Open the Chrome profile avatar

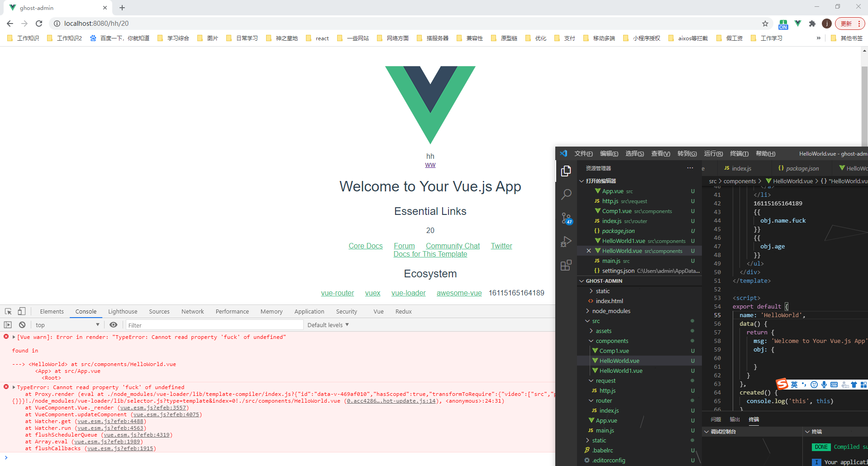pyautogui.click(x=827, y=24)
